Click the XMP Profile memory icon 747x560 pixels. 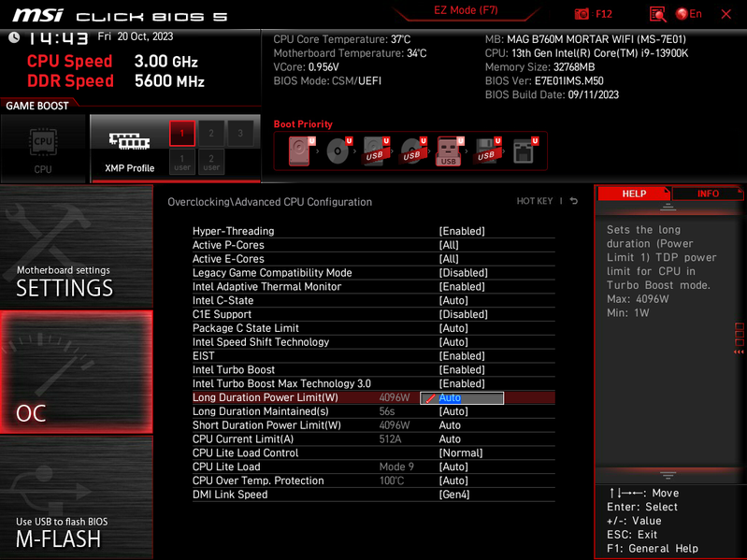click(129, 141)
